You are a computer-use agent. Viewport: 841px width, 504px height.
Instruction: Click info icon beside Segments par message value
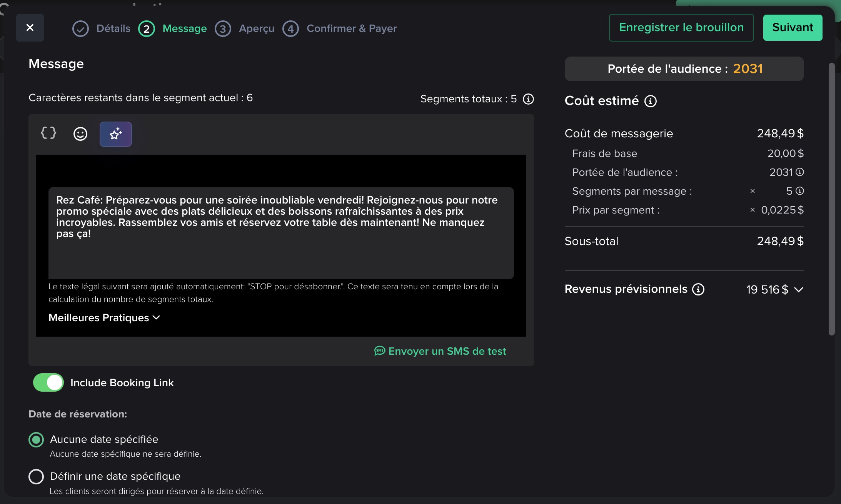(800, 191)
